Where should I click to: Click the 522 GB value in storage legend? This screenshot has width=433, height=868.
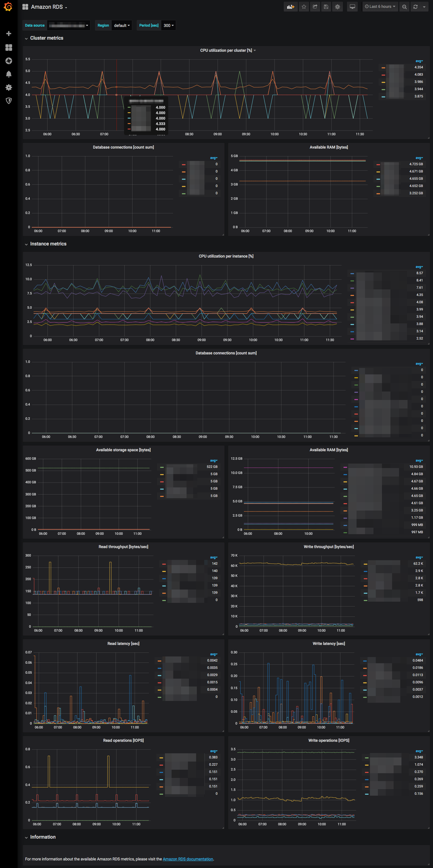tap(212, 467)
